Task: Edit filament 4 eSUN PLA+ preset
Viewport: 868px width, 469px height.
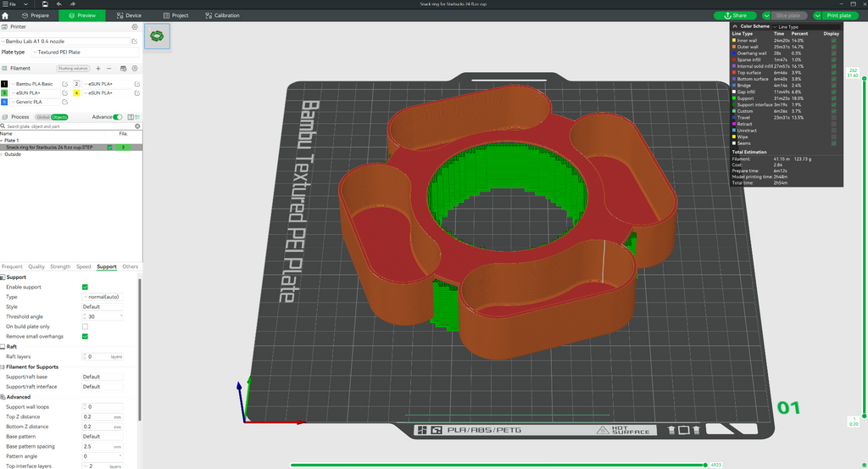Action: 136,93
